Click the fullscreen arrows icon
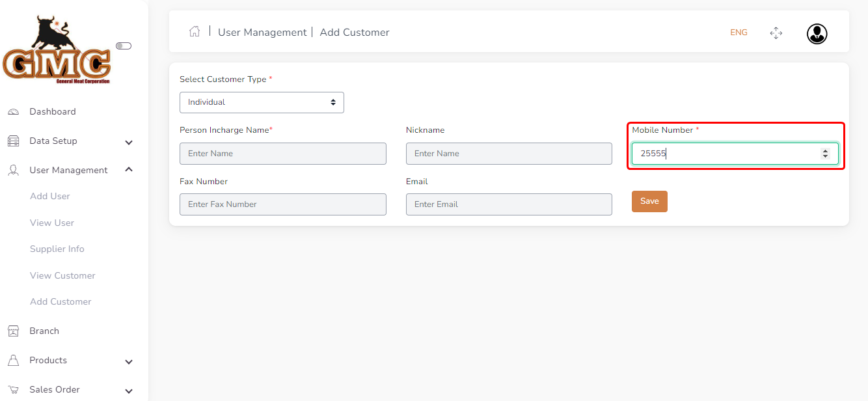The height and width of the screenshot is (401, 868). (x=776, y=33)
